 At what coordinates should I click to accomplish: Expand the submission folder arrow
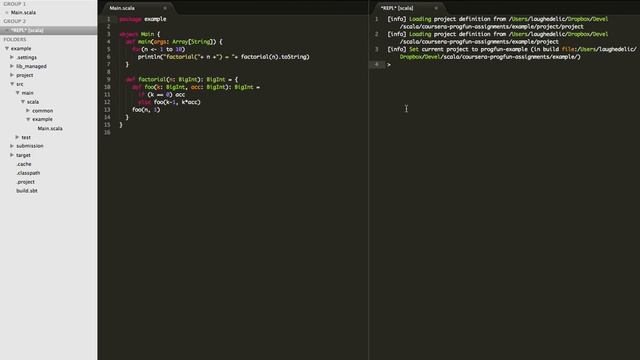pos(12,146)
